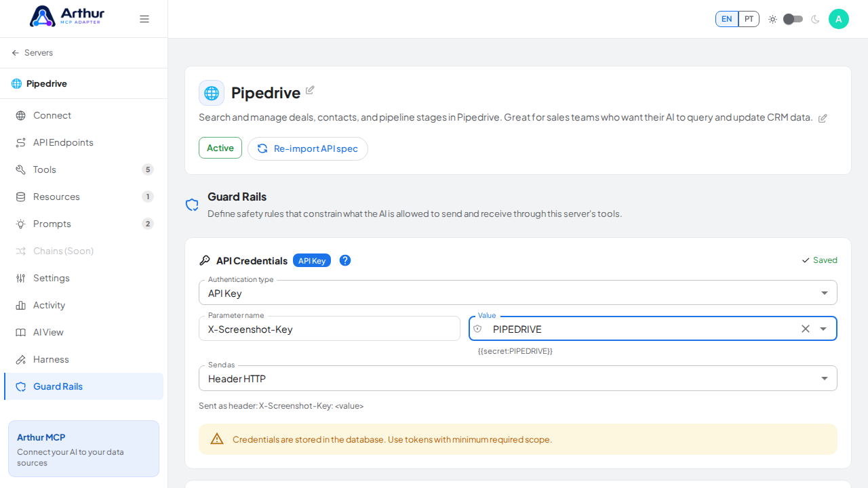This screenshot has width=868, height=488.
Task: Click the Resources count badge 1
Action: [x=148, y=197]
